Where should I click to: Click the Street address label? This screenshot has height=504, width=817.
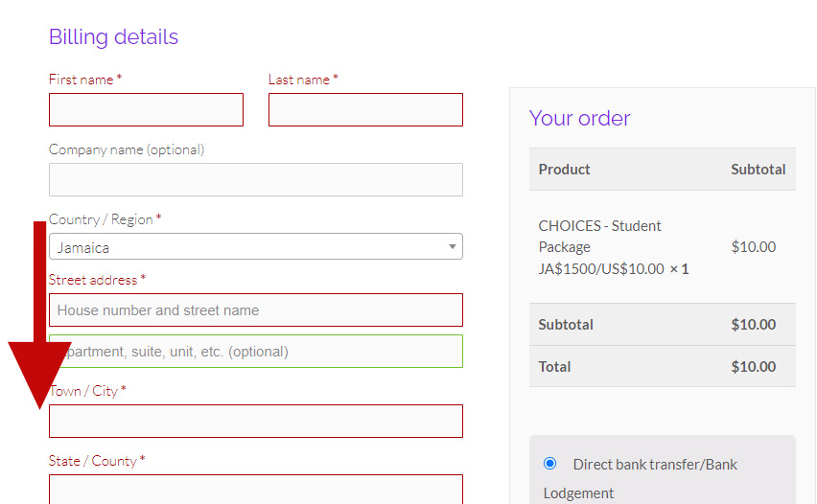pyautogui.click(x=93, y=280)
